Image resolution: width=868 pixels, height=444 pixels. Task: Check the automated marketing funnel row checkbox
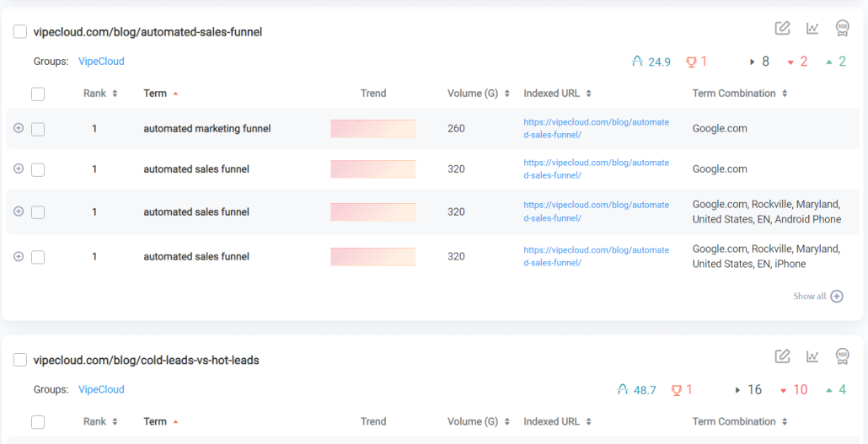point(38,129)
